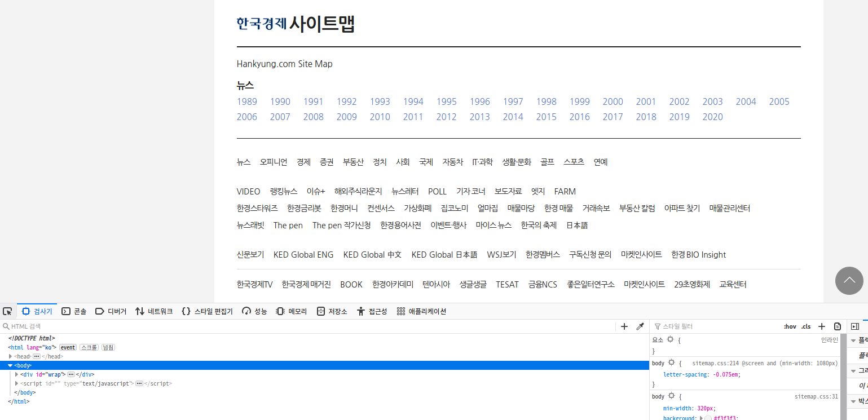The width and height of the screenshot is (868, 420).
Task: Collapse the inspector sidebar pane icon
Action: pyautogui.click(x=855, y=326)
